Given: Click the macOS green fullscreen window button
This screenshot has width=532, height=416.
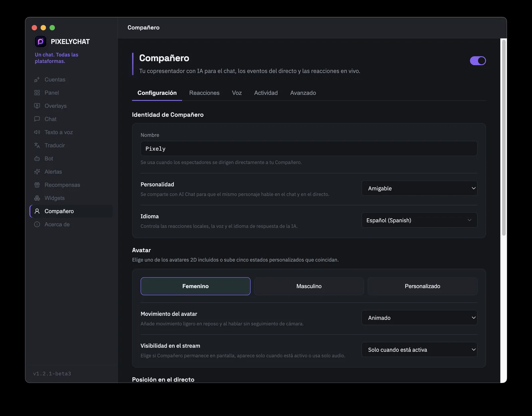Looking at the screenshot, I should tap(52, 28).
